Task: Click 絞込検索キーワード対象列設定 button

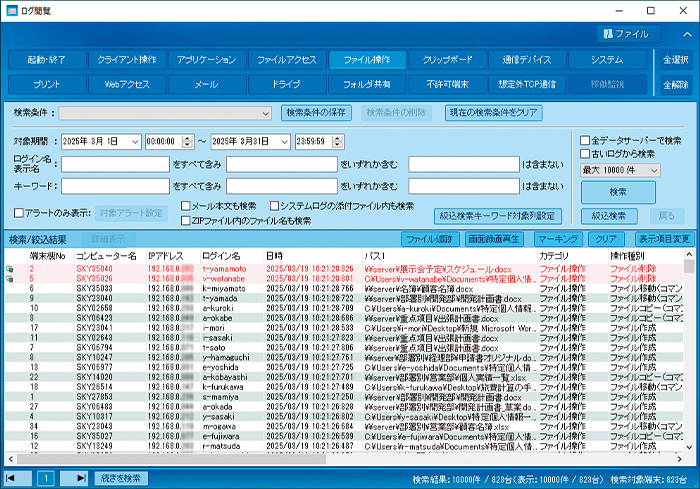Action: click(497, 216)
